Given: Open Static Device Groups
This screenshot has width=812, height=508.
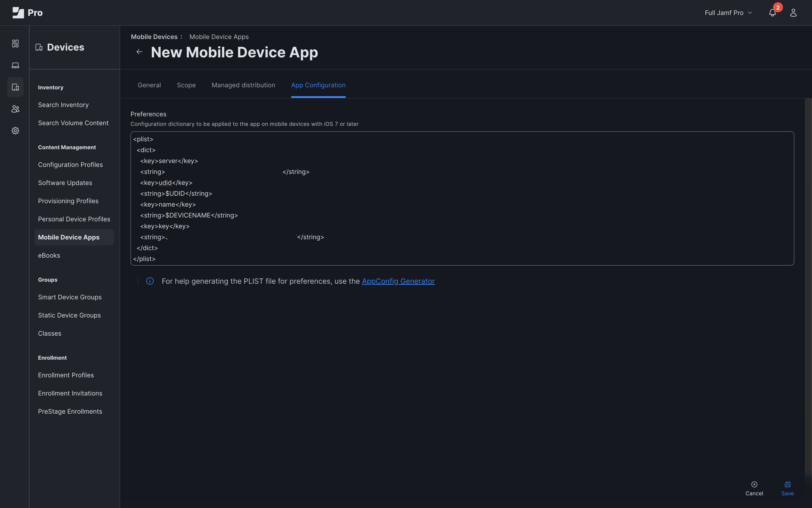Looking at the screenshot, I should tap(70, 315).
